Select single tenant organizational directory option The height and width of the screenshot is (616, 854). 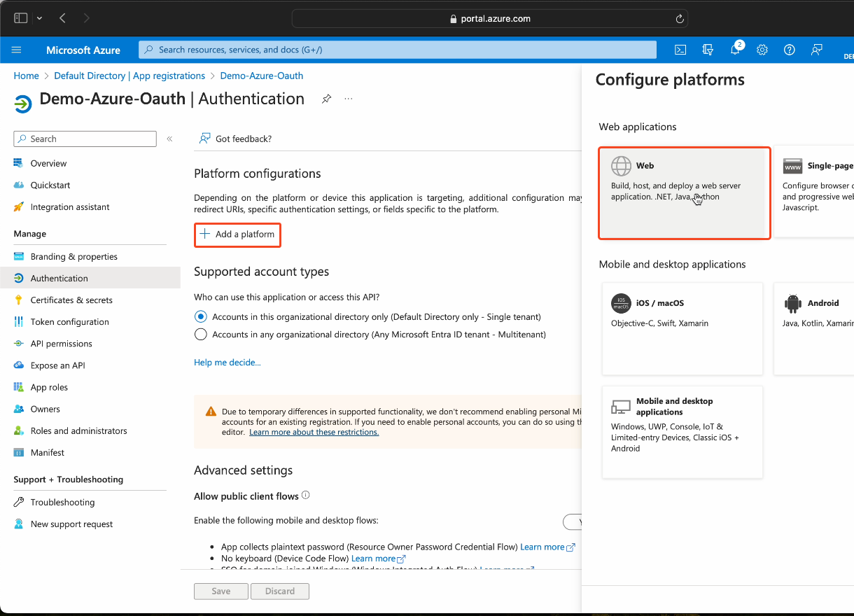pyautogui.click(x=201, y=316)
